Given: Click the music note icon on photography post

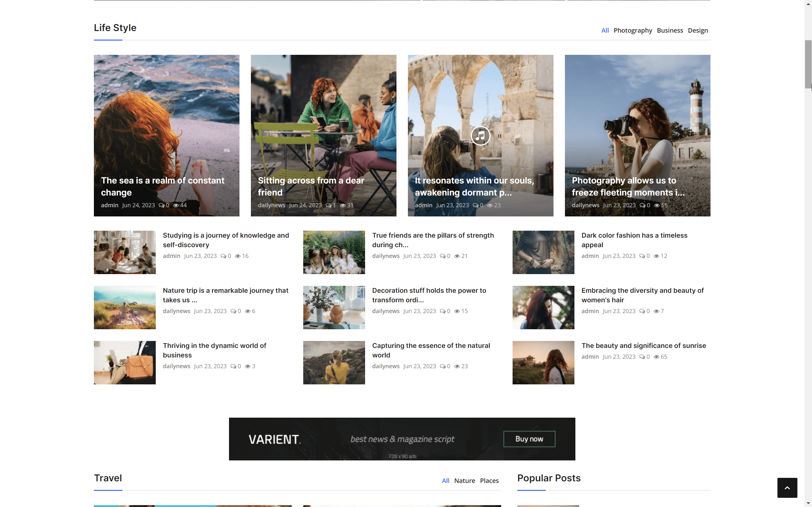Looking at the screenshot, I should pos(480,136).
